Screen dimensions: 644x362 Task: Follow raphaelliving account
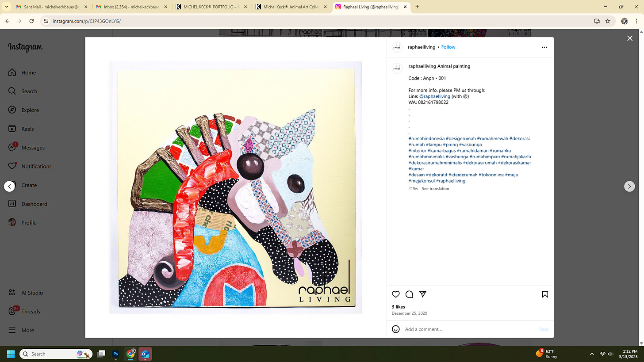448,47
